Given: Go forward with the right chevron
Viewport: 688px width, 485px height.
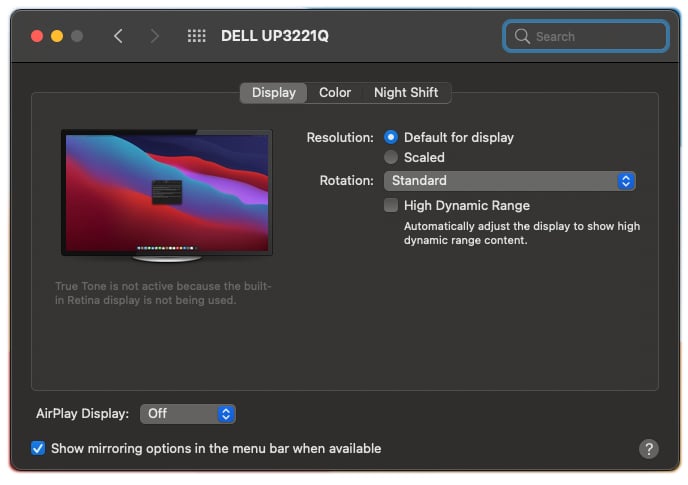Looking at the screenshot, I should (154, 36).
